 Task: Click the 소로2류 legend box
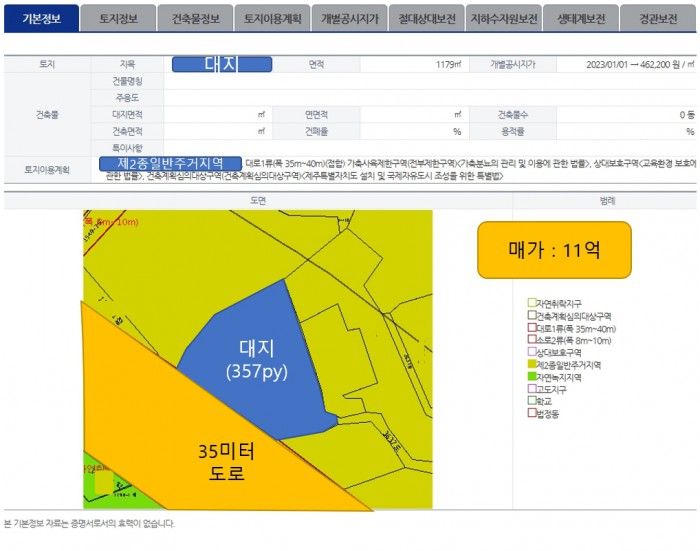pos(532,340)
